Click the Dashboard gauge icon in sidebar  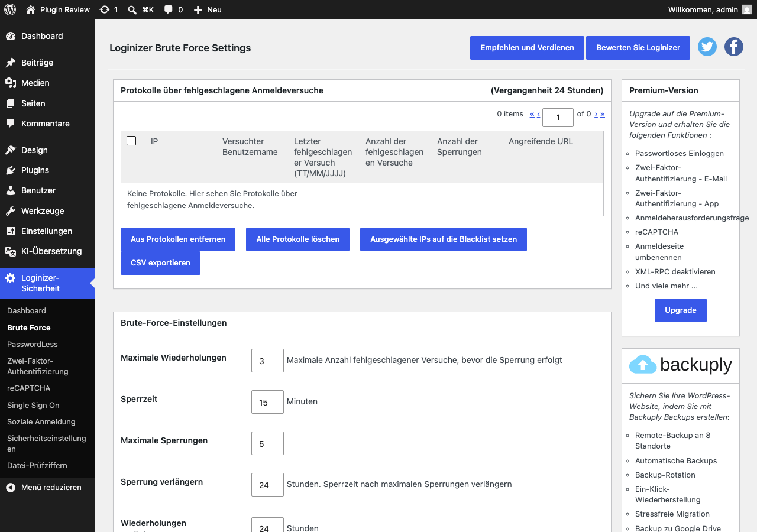[x=11, y=36]
